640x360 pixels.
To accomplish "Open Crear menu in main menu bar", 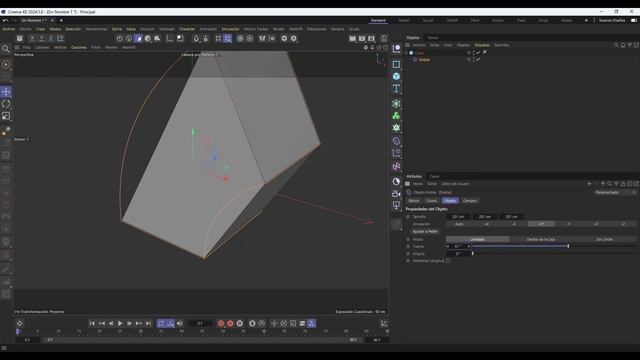I will 40,29.
